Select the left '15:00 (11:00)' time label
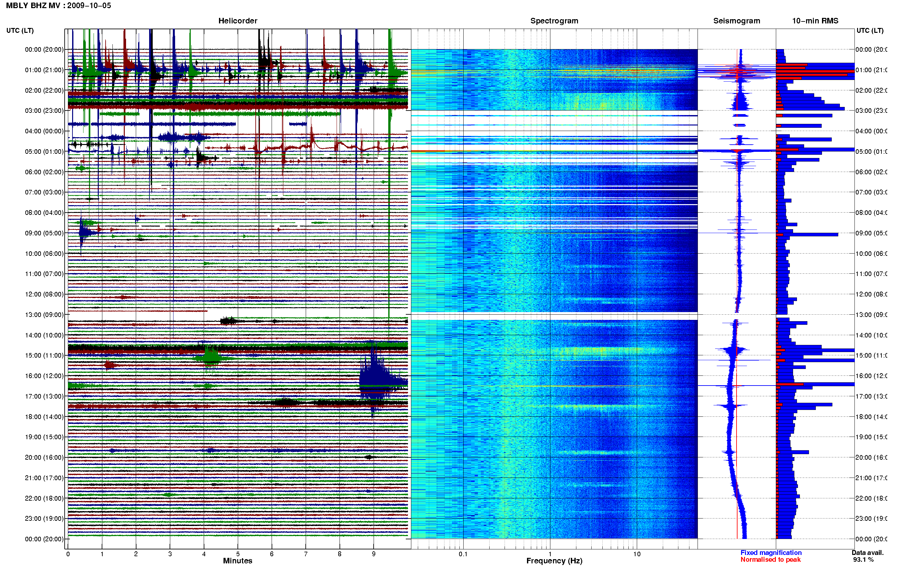This screenshot has height=578, width=924. click(44, 356)
